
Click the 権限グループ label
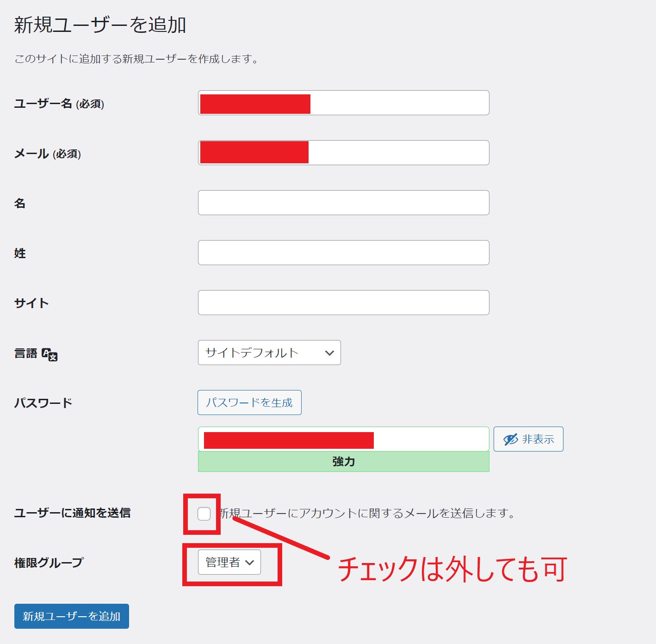click(x=49, y=563)
